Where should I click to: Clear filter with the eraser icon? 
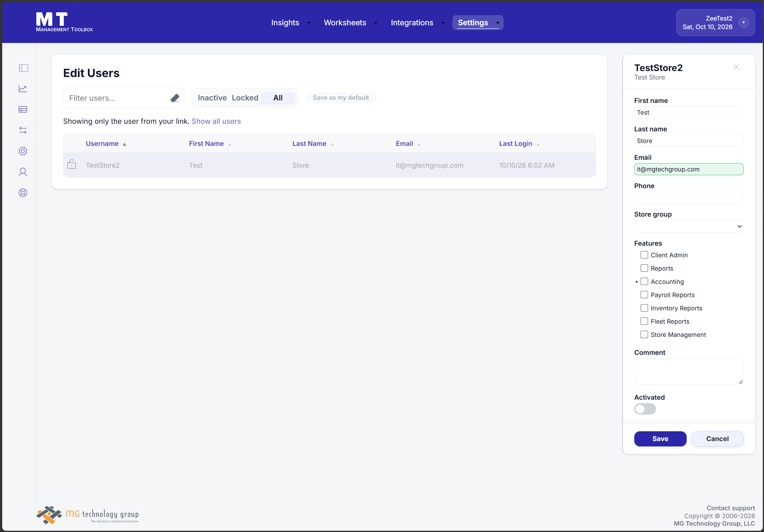(175, 98)
